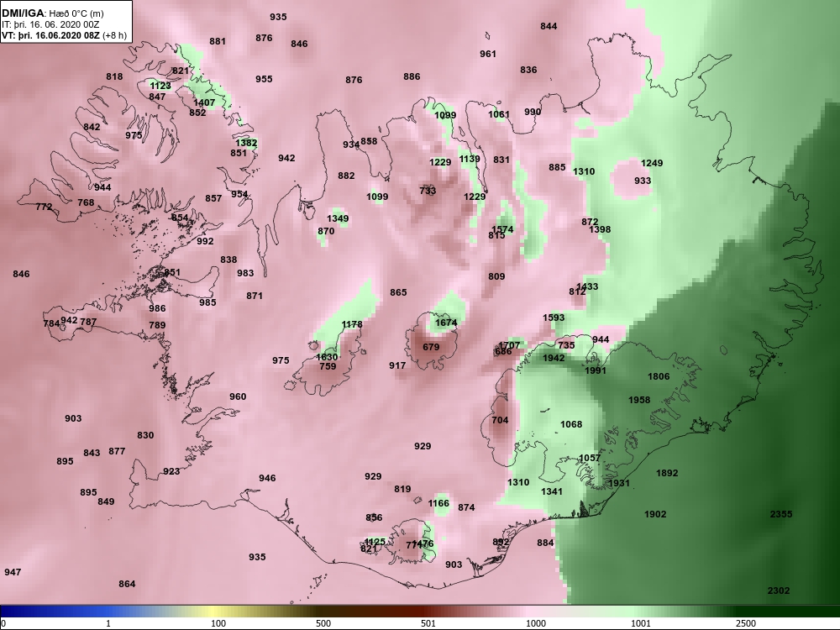Click the 1407 height value
The image size is (840, 630).
pos(204,102)
